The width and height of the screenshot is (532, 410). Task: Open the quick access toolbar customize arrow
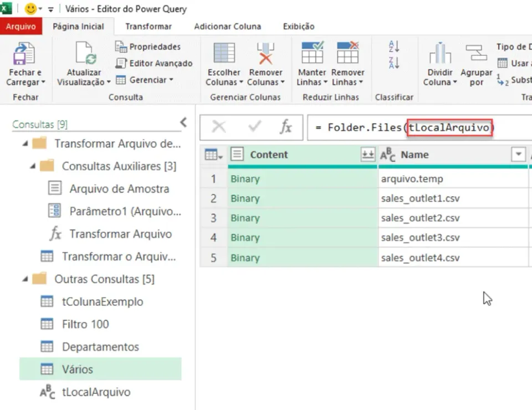tap(50, 9)
